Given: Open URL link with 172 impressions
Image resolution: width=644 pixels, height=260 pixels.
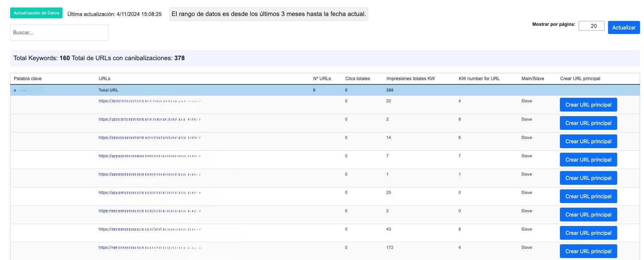Looking at the screenshot, I should click(150, 248).
